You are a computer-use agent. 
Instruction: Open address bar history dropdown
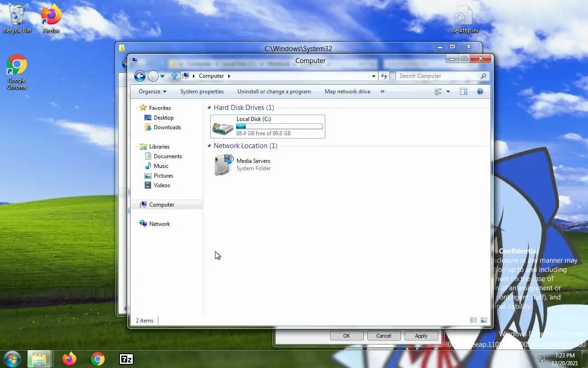click(373, 76)
